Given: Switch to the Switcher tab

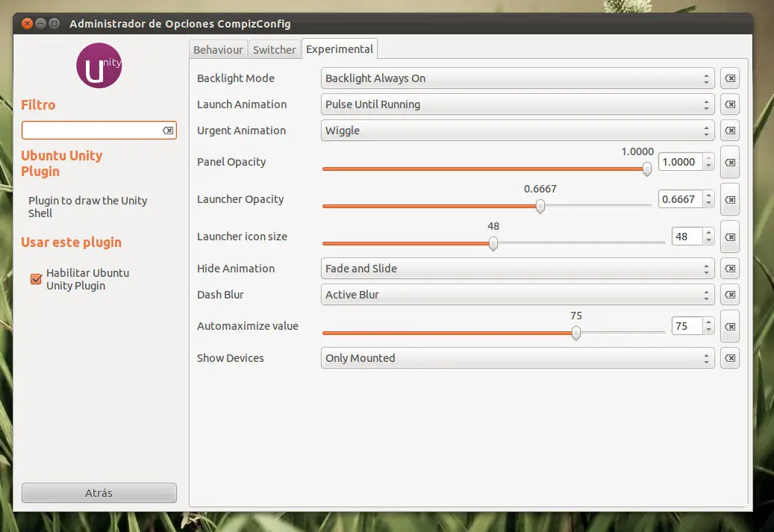Looking at the screenshot, I should coord(274,49).
